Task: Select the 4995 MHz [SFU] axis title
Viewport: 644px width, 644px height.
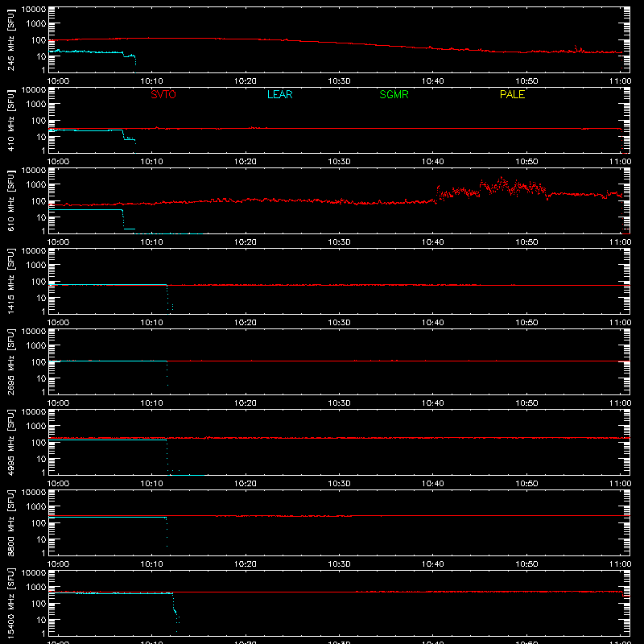Action: tap(10, 442)
